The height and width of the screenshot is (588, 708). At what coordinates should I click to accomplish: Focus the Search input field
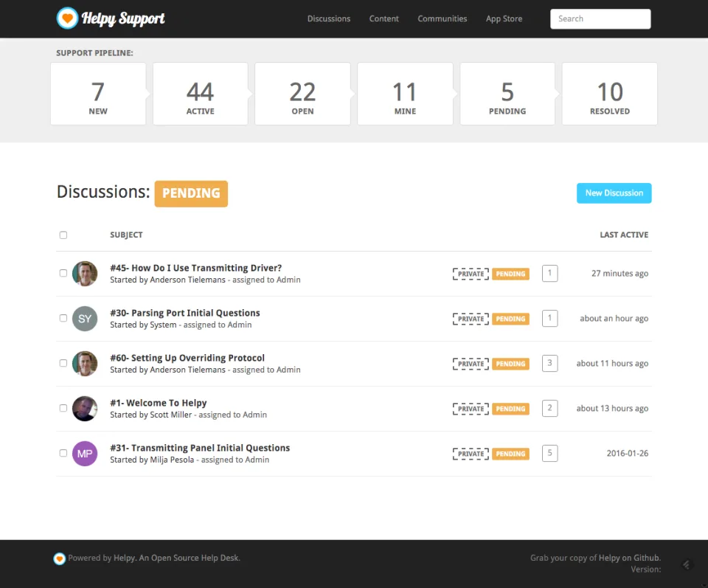coord(600,19)
